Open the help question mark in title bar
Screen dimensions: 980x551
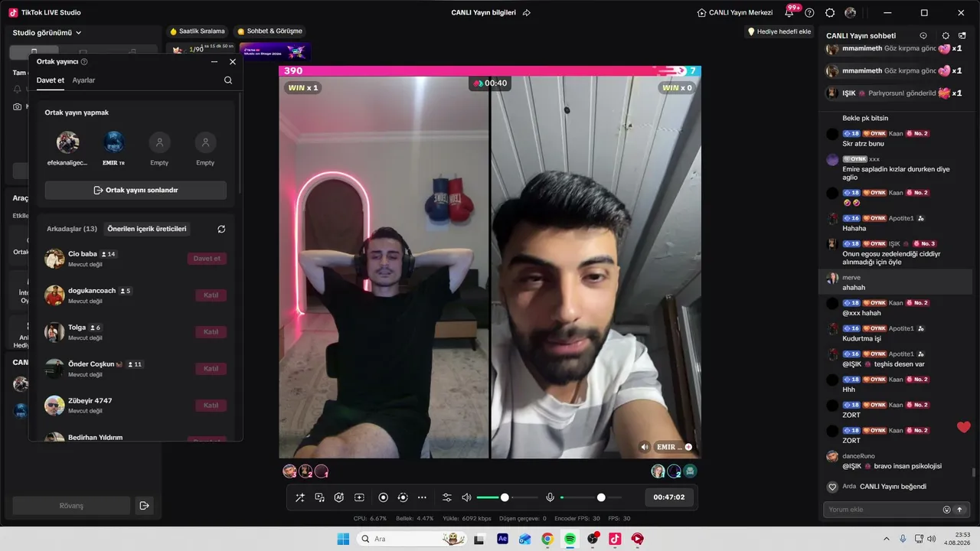(x=809, y=13)
